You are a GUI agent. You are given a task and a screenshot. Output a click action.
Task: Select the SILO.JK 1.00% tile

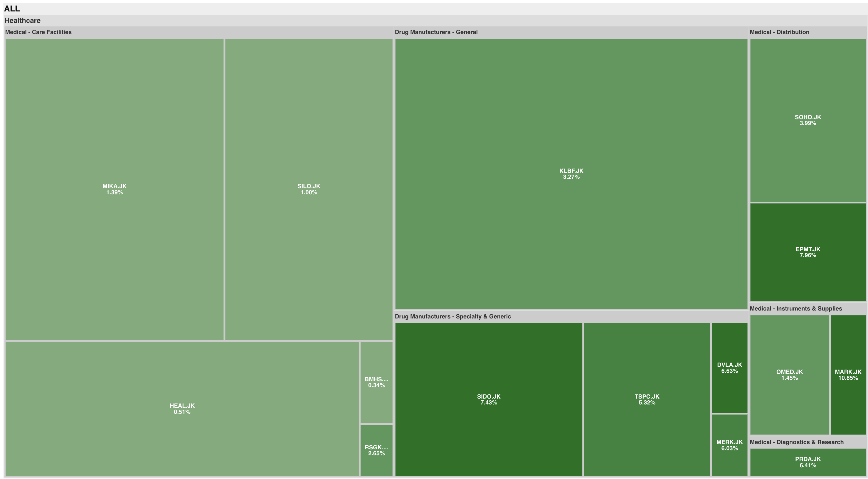pos(309,189)
